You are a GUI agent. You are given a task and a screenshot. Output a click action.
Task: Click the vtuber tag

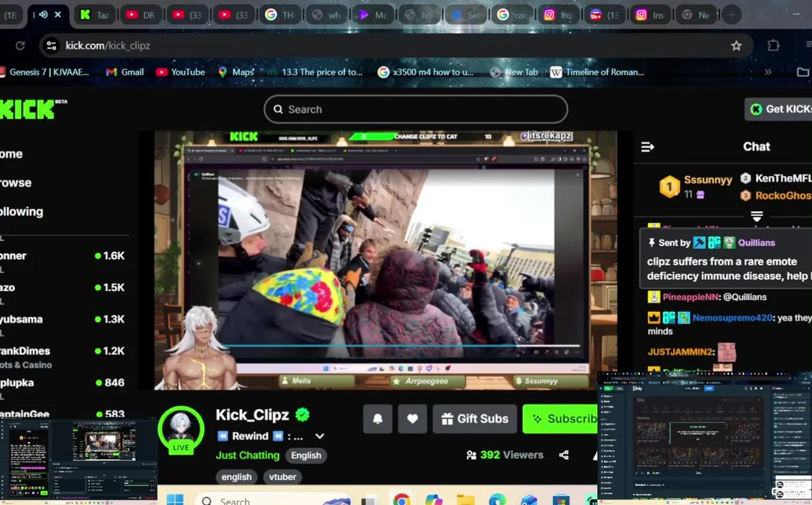point(282,477)
